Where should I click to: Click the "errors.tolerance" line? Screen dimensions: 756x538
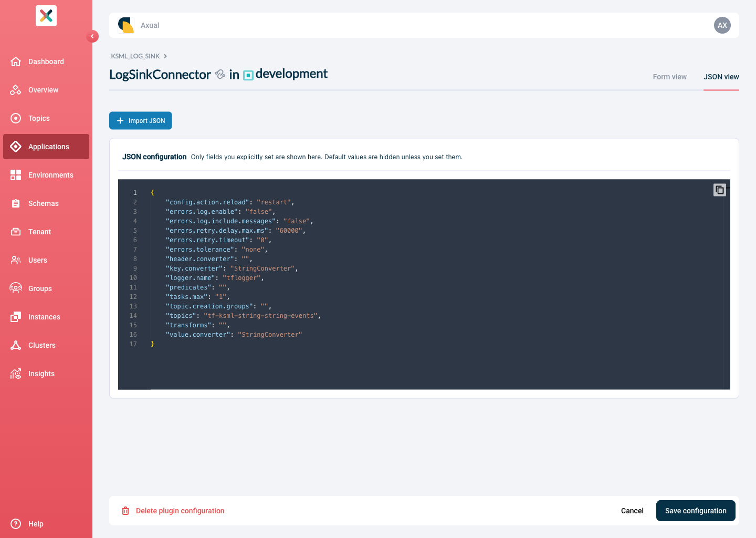click(x=217, y=250)
